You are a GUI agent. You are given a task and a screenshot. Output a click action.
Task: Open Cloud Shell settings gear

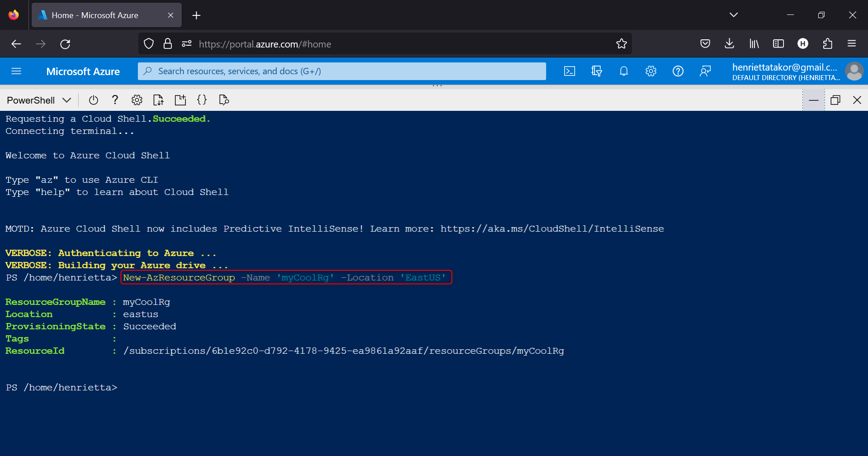[137, 100]
